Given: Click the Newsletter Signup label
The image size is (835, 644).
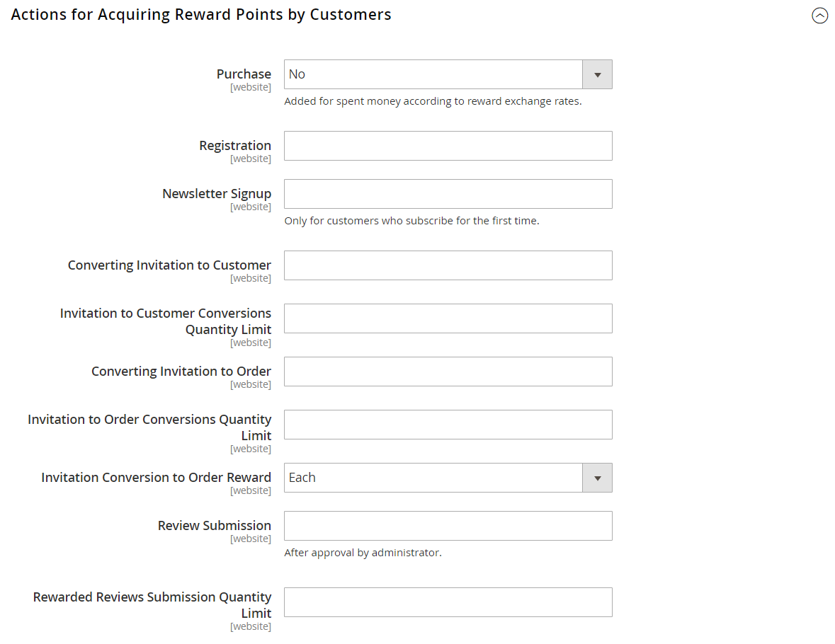Looking at the screenshot, I should [x=217, y=194].
